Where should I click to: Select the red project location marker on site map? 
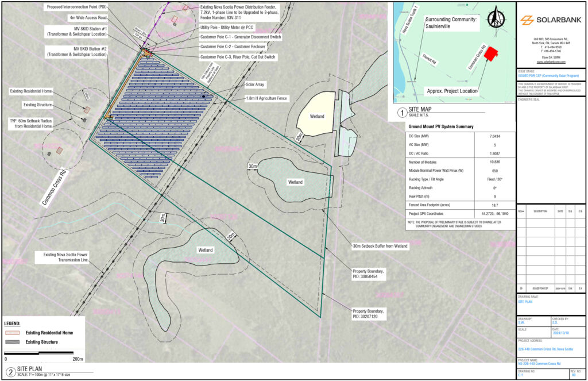[491, 54]
